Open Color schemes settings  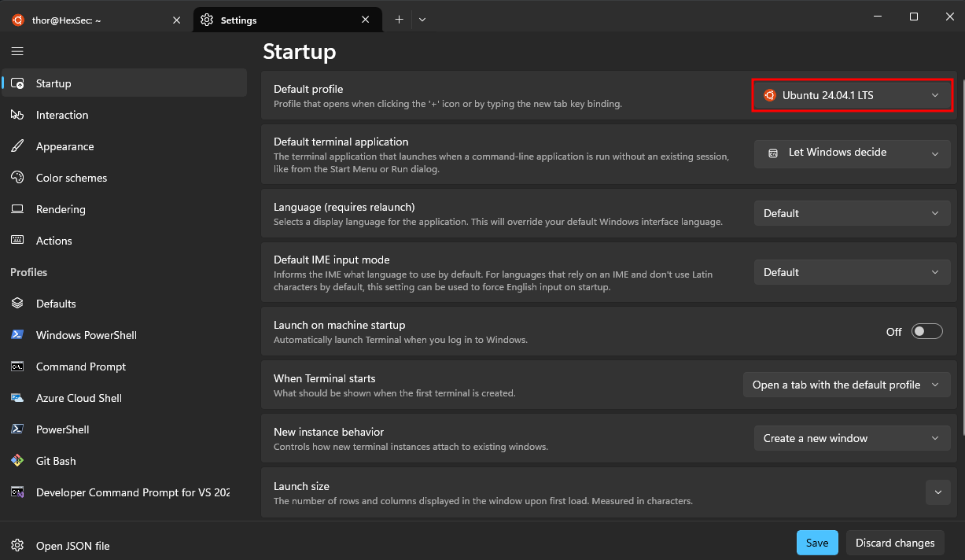click(x=124, y=178)
